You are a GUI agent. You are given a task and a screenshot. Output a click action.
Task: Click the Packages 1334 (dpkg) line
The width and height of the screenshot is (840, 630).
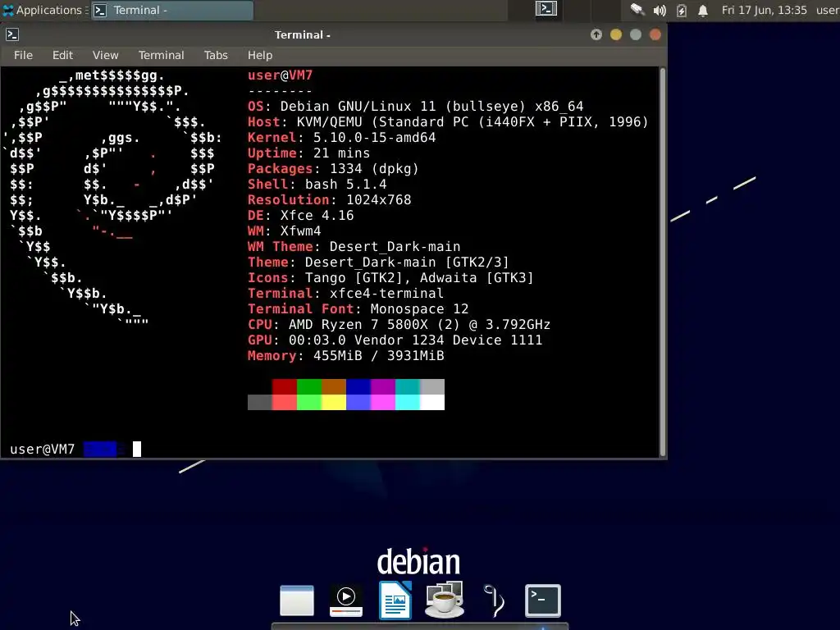point(333,169)
